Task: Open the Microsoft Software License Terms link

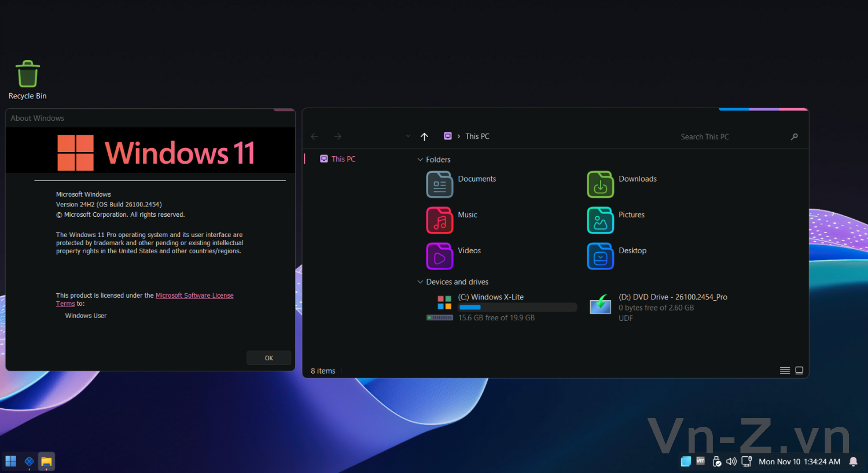Action: pyautogui.click(x=194, y=295)
